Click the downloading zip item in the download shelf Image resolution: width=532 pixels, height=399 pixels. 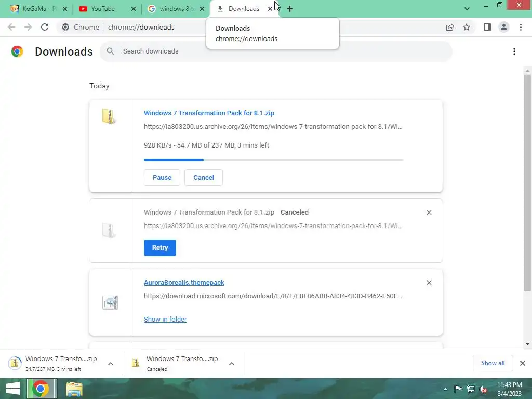tap(54, 363)
